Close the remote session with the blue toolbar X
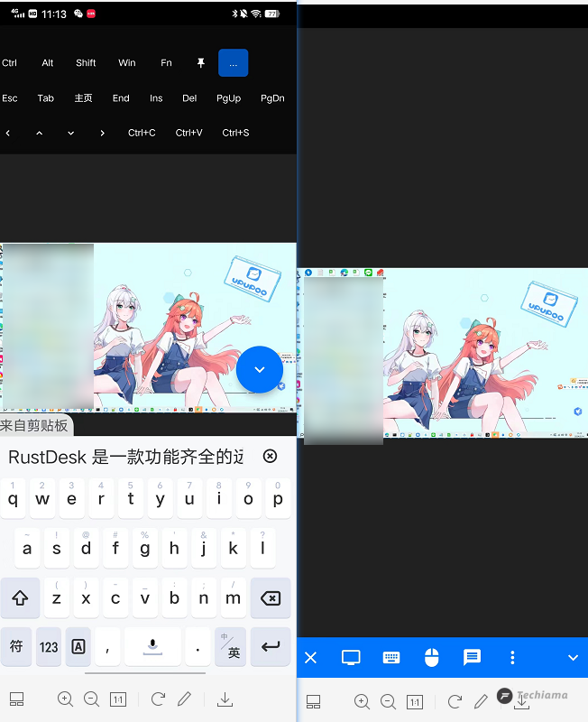This screenshot has height=722, width=588. click(x=310, y=658)
